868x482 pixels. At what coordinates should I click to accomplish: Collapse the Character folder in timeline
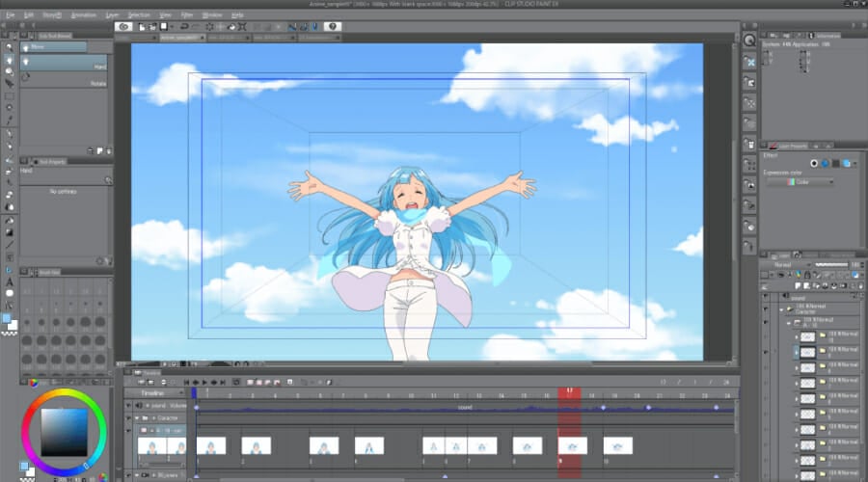(137, 417)
